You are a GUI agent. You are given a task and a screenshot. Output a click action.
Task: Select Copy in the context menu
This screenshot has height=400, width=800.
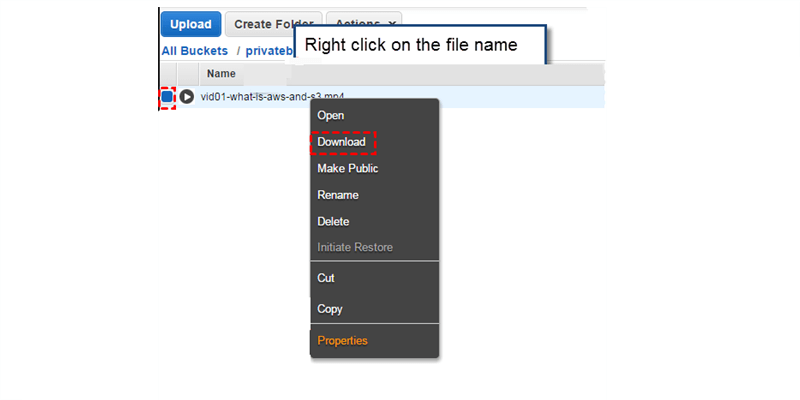pyautogui.click(x=330, y=309)
